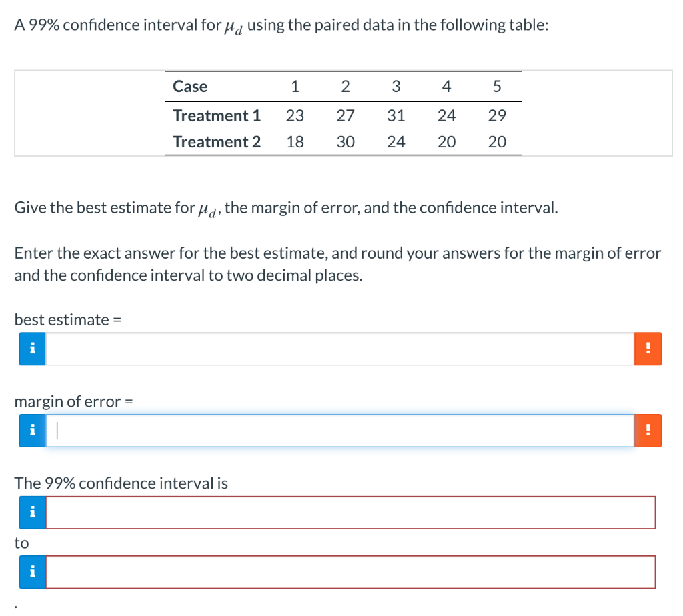Image resolution: width=683 pixels, height=616 pixels.
Task: Click the word 'to' between interval boxes
Action: click(21, 543)
